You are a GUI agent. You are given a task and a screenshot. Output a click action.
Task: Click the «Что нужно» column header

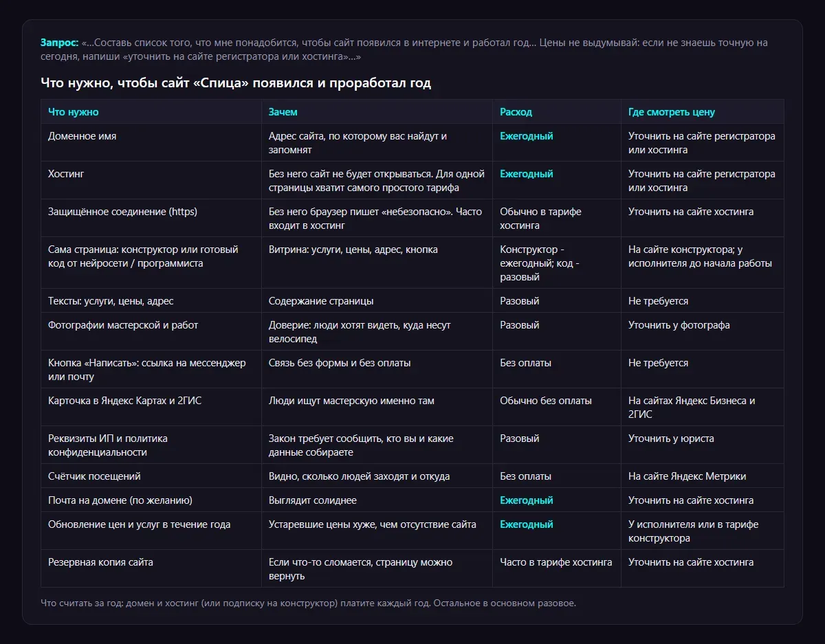(151, 112)
